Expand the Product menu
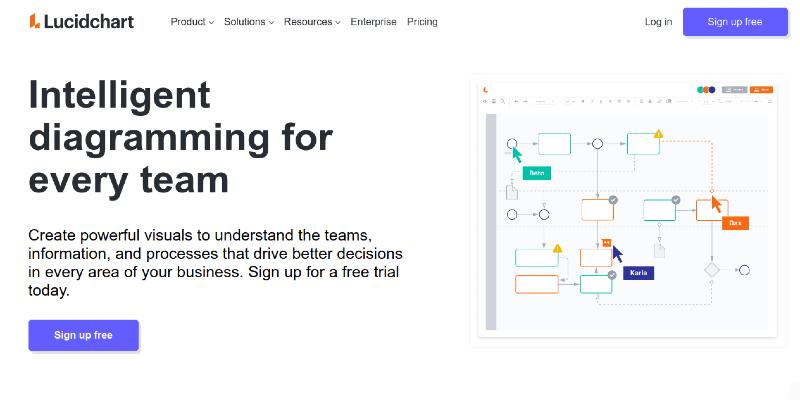 pyautogui.click(x=192, y=22)
